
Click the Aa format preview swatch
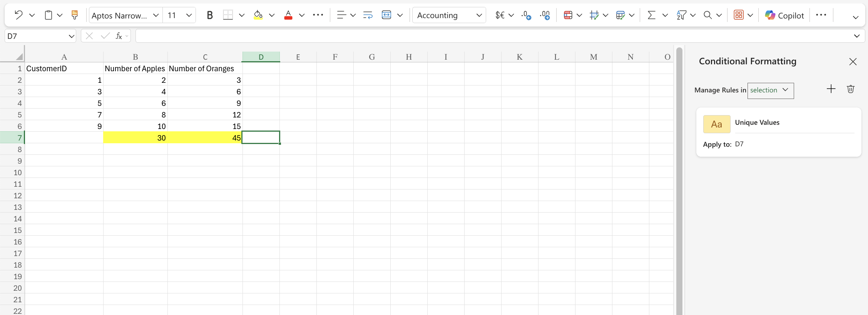[x=717, y=124]
